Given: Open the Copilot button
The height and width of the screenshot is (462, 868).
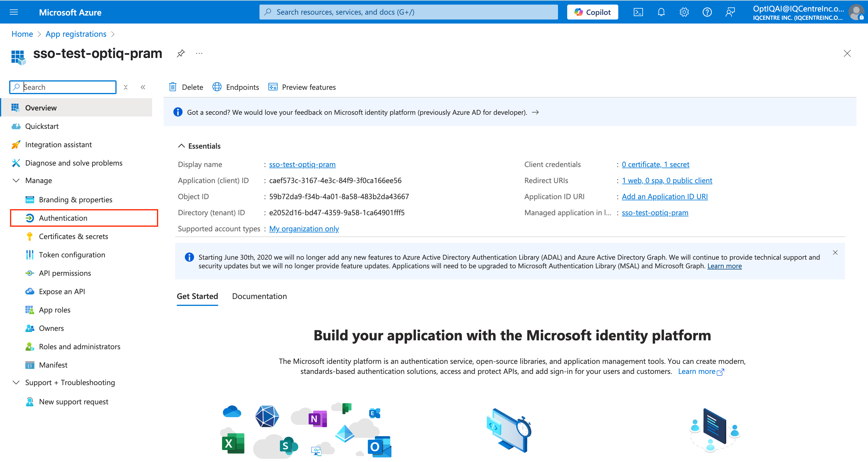Looking at the screenshot, I should (593, 12).
